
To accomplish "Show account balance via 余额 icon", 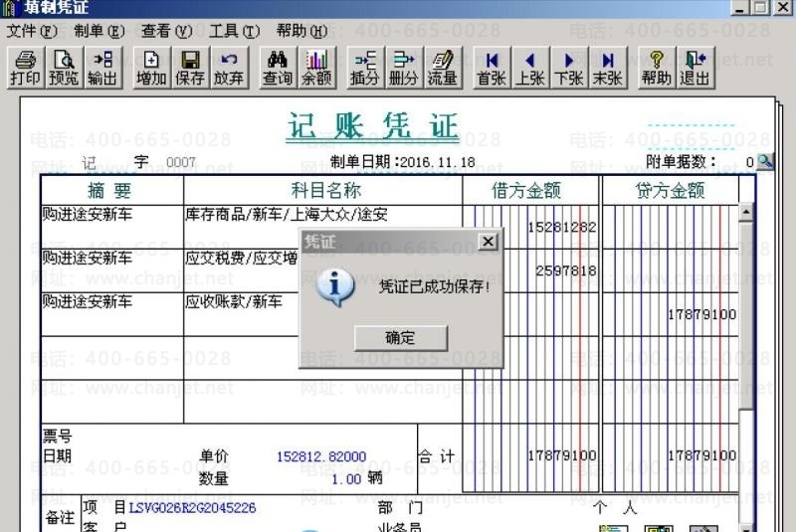I will tap(317, 68).
